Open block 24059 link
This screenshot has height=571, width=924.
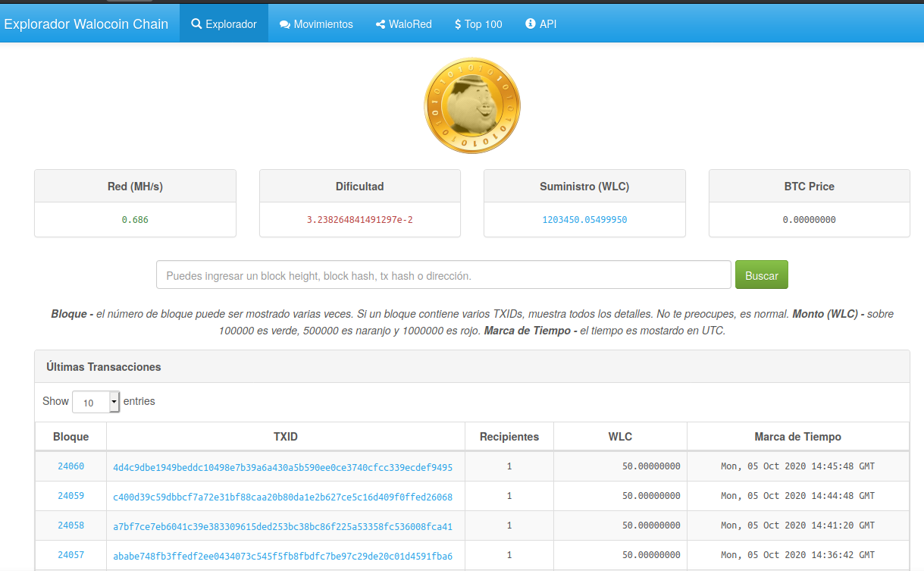coord(71,496)
